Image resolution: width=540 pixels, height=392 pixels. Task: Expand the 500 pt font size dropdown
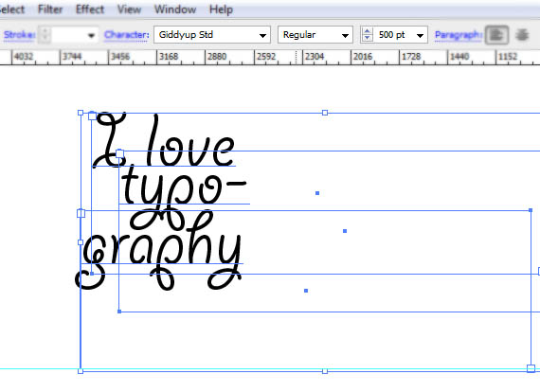coord(420,35)
